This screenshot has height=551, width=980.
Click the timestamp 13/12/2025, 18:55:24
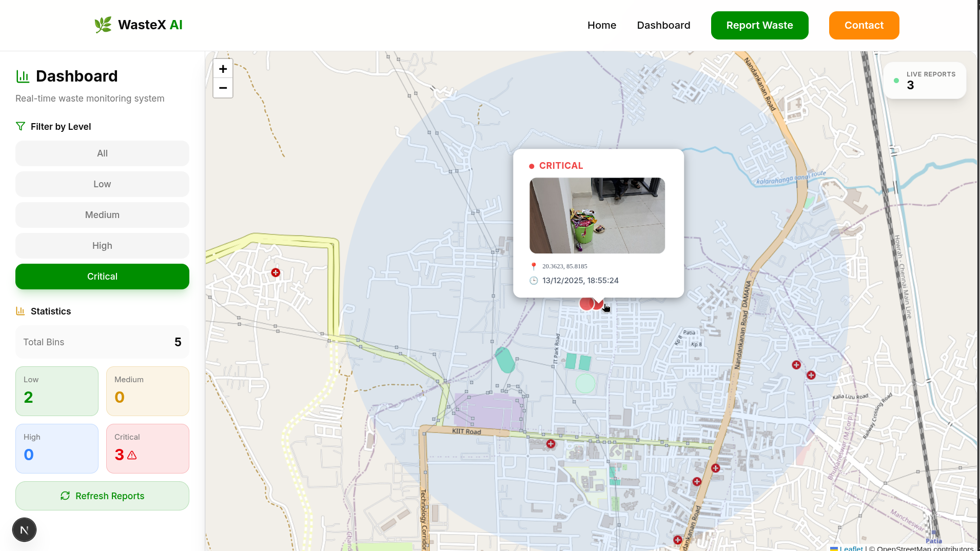coord(580,281)
